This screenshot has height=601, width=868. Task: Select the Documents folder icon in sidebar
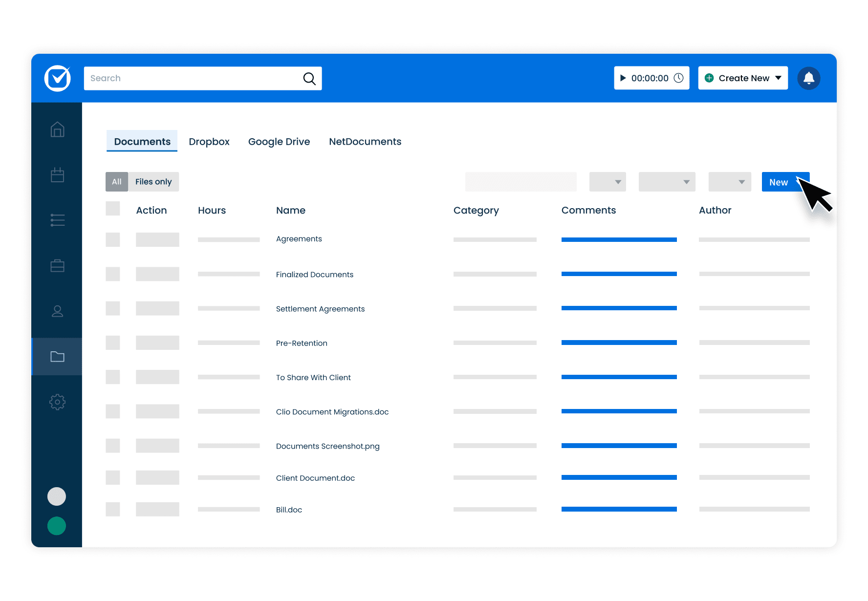coord(57,357)
